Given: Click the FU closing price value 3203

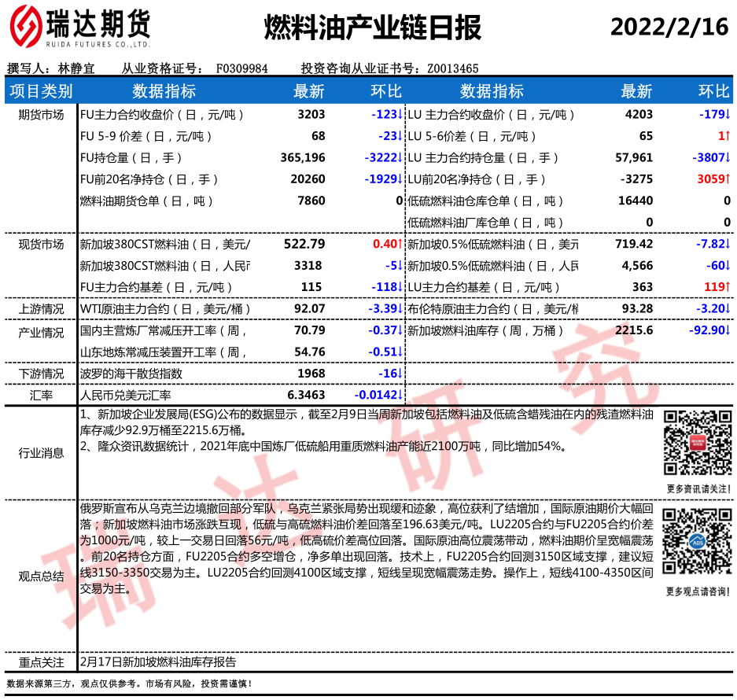Looking at the screenshot, I should [x=311, y=115].
